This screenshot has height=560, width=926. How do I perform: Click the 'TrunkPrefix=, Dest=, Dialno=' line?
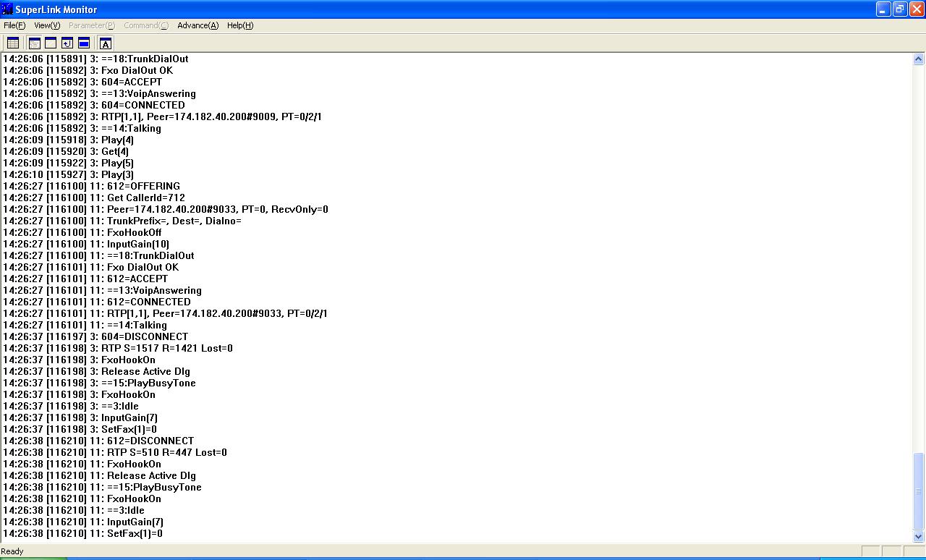122,221
